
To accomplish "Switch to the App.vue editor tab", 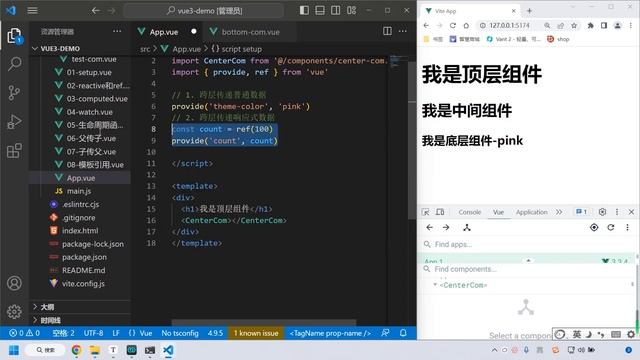I will click(x=163, y=32).
